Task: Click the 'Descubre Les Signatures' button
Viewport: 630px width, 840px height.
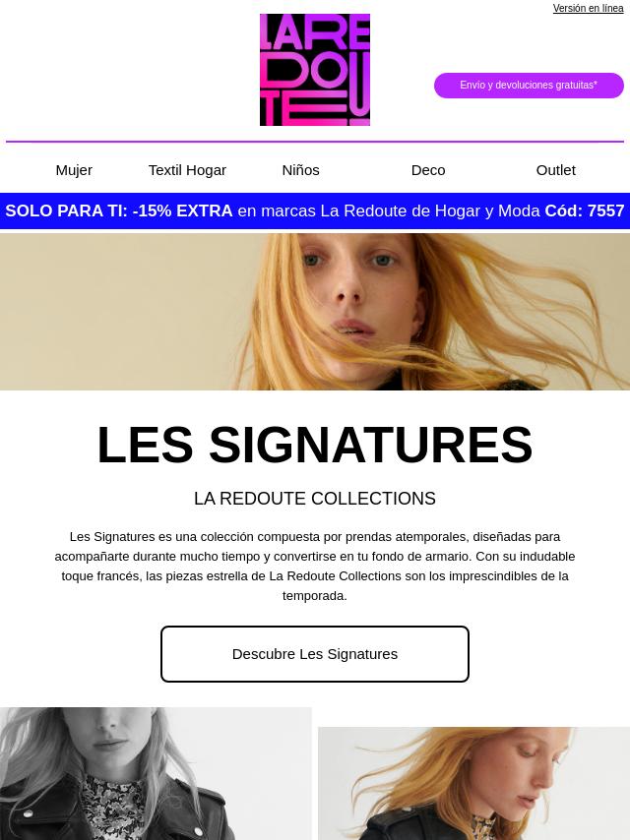Action: (315, 654)
